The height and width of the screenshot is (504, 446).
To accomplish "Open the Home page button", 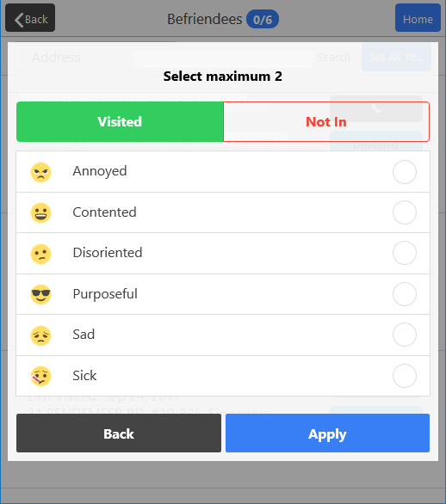I will tap(418, 18).
